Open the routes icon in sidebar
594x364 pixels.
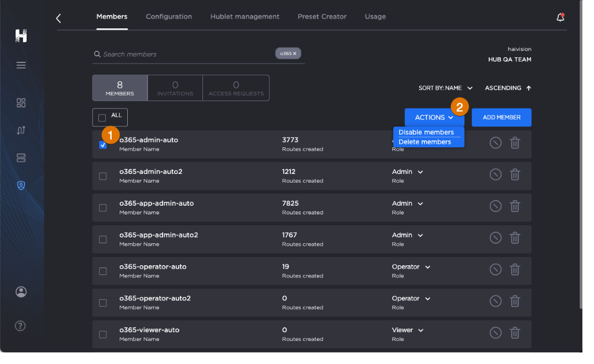click(x=21, y=130)
